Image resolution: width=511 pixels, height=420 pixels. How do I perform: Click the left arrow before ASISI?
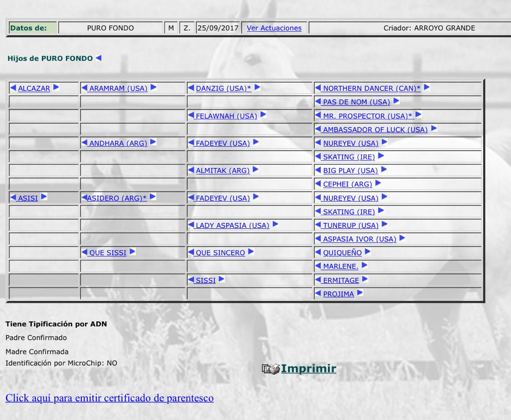click(13, 198)
